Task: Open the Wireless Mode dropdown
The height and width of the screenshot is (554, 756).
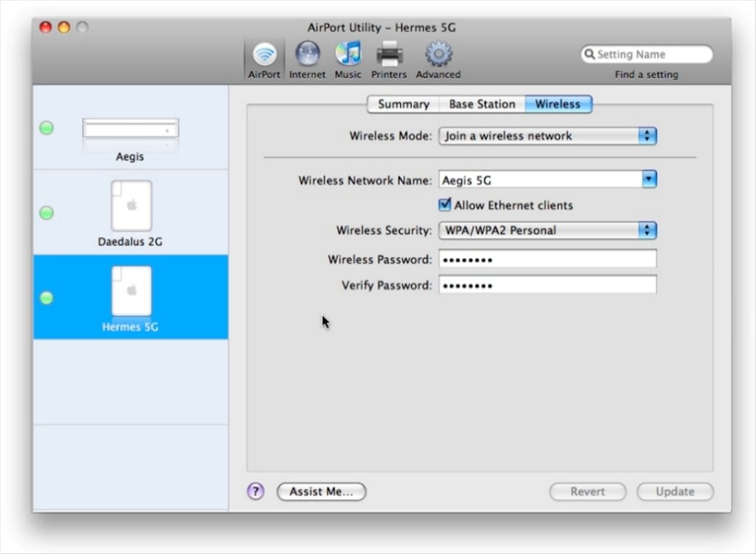Action: click(548, 136)
